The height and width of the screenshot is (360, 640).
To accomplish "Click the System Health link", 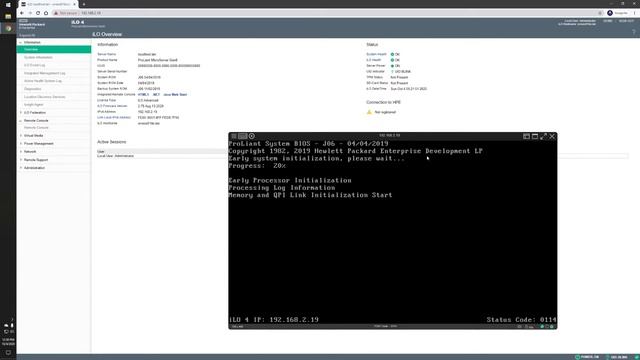I will point(376,54).
